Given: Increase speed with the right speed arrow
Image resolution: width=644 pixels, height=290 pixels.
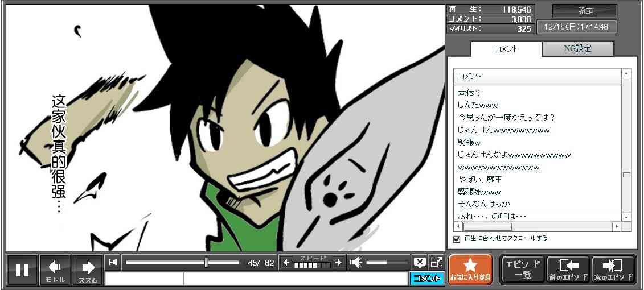Looking at the screenshot, I should pos(338,262).
